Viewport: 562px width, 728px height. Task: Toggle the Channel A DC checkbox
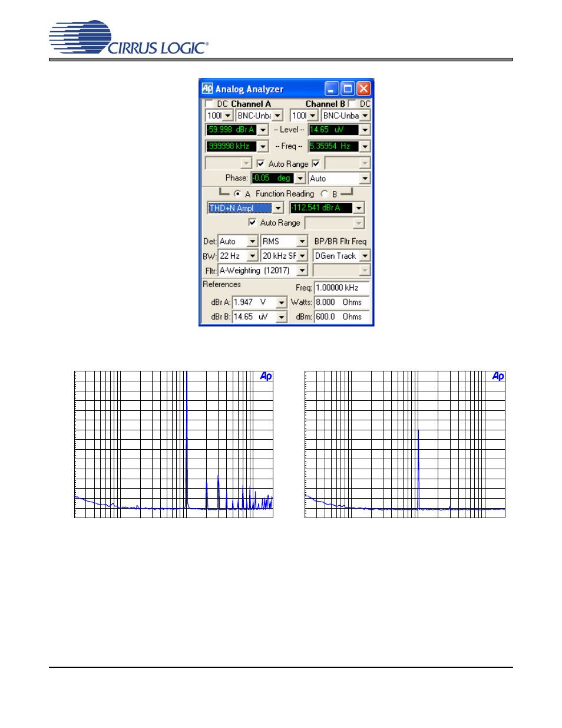[x=209, y=104]
